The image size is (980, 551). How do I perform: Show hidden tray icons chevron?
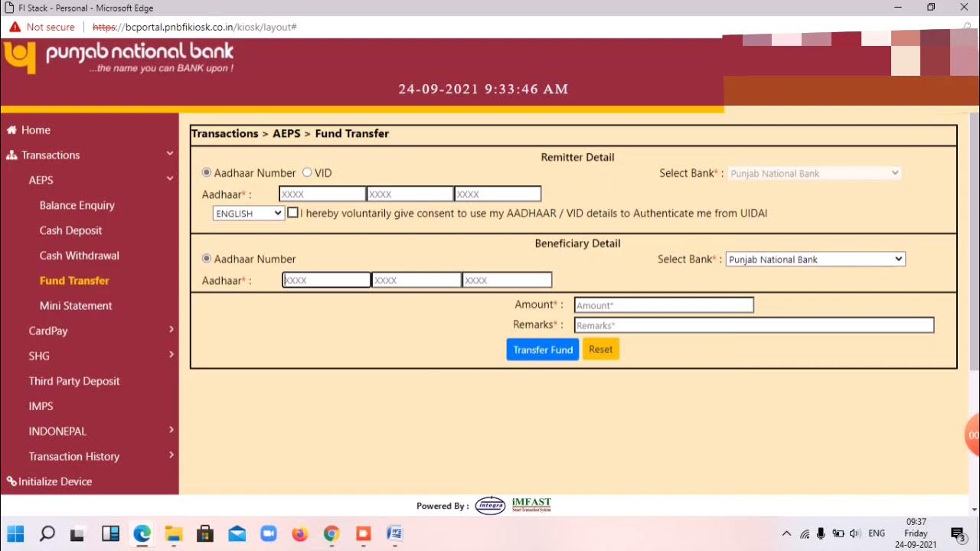[x=786, y=533]
